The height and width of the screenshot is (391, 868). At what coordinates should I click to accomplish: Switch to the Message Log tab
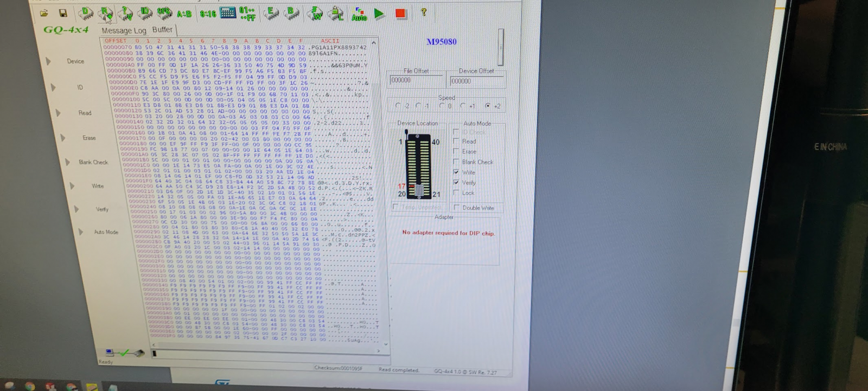pyautogui.click(x=124, y=30)
